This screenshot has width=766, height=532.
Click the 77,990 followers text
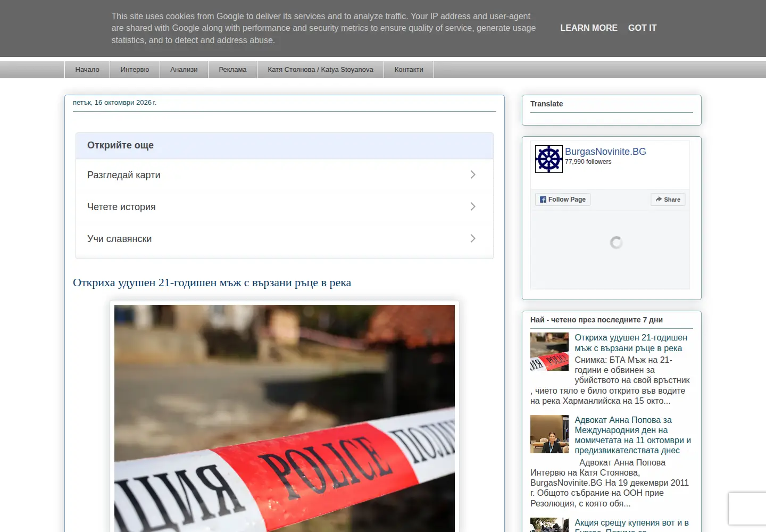[x=588, y=162]
